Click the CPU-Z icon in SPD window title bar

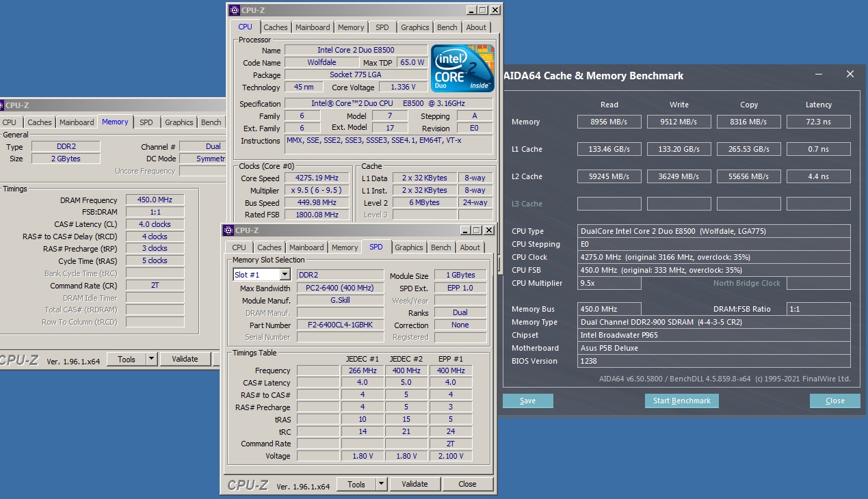tap(228, 230)
